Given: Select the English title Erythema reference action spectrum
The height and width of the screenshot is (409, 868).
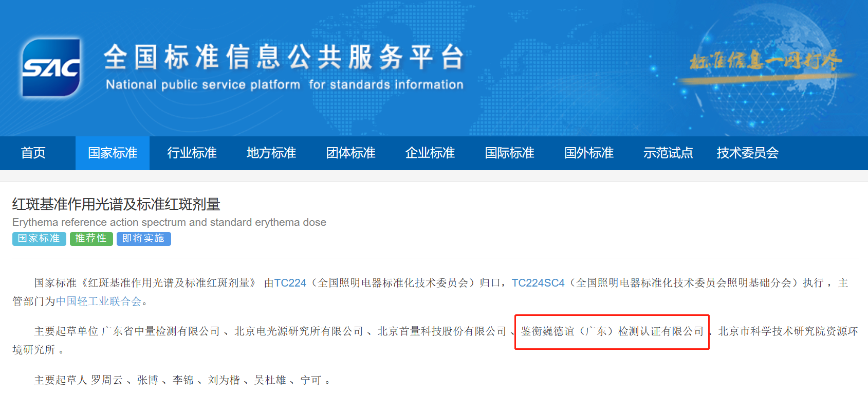Looking at the screenshot, I should (169, 222).
